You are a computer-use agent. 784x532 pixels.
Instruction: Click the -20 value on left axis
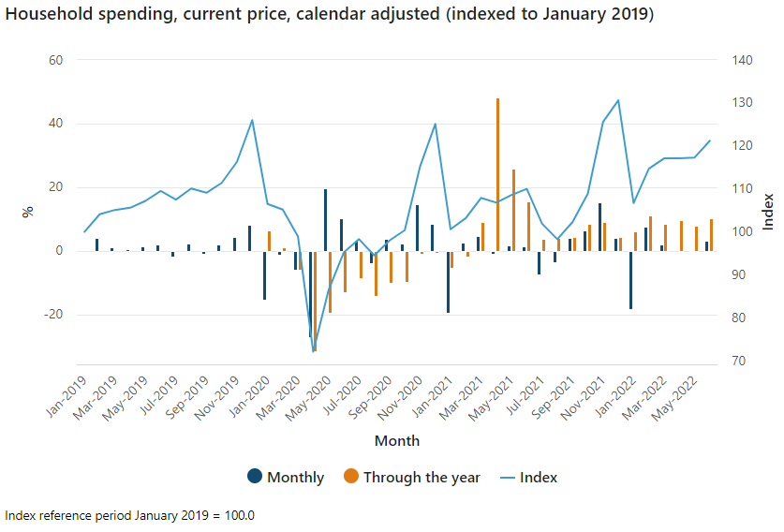tap(52, 315)
